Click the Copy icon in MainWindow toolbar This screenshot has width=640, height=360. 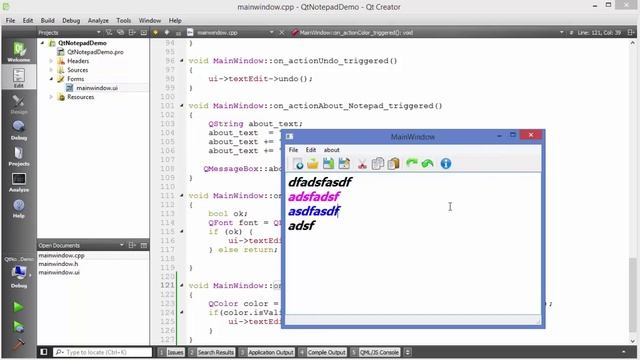(x=378, y=164)
